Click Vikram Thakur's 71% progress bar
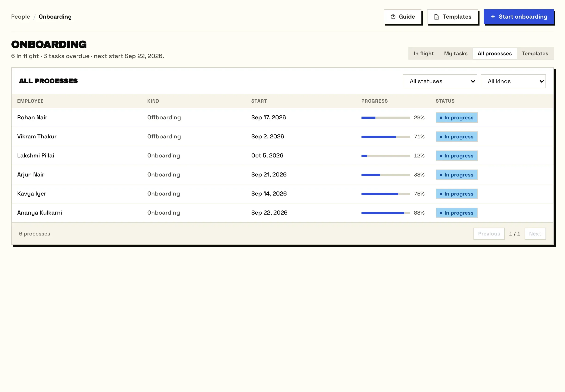Image resolution: width=565 pixels, height=392 pixels. 386,137
